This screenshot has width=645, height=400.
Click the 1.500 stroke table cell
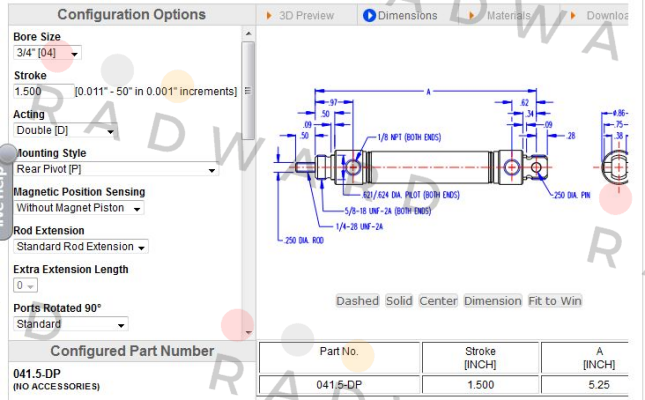click(x=480, y=385)
